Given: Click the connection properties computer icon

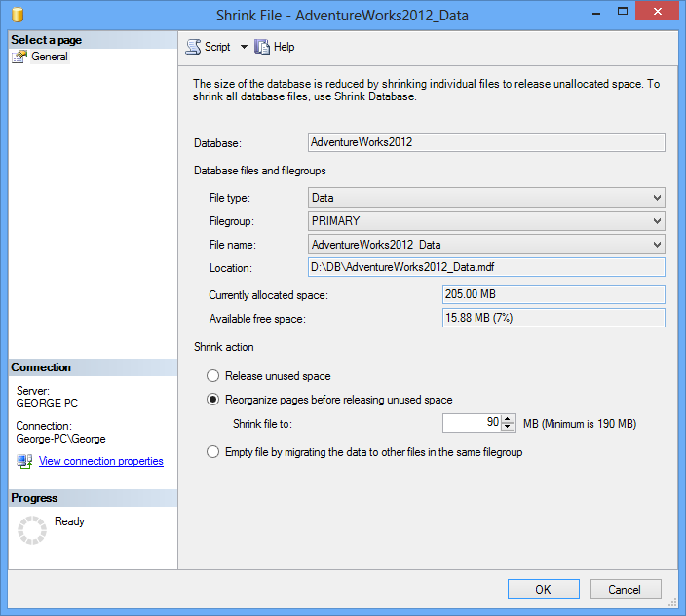Looking at the screenshot, I should coord(24,461).
